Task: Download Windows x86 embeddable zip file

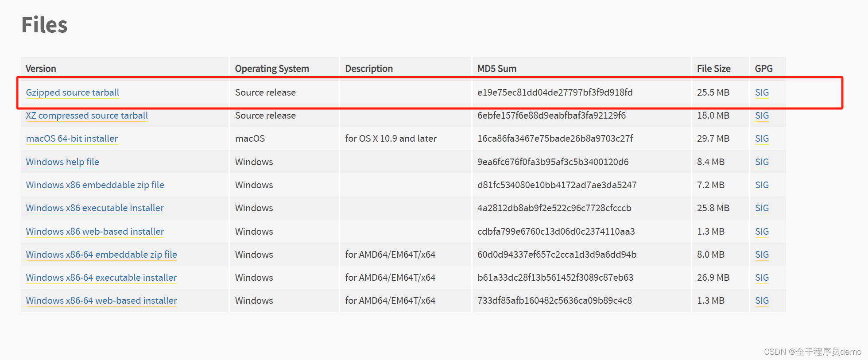Action: tap(95, 185)
